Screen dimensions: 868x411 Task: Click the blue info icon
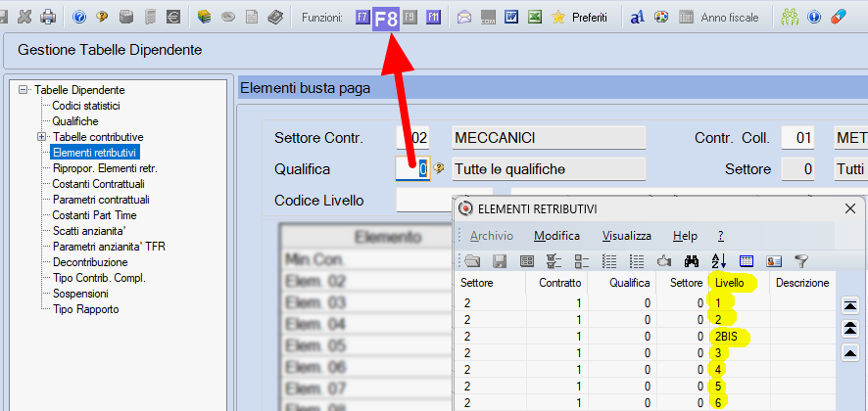814,18
